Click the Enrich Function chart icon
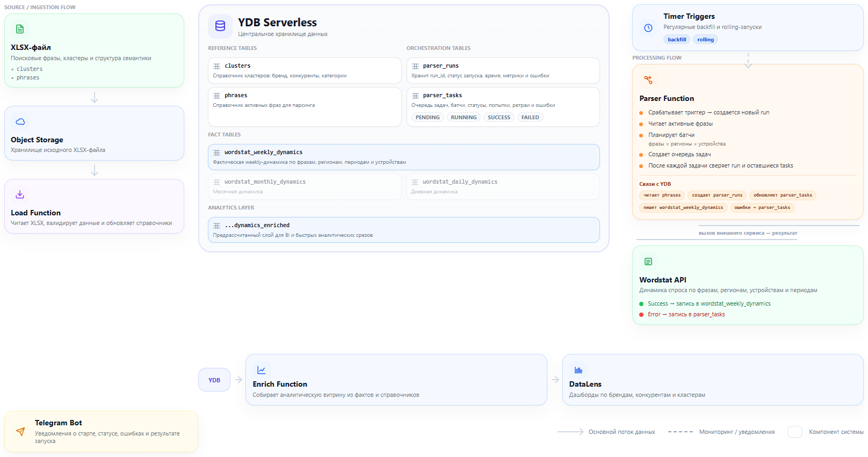868x457 pixels. pos(262,370)
